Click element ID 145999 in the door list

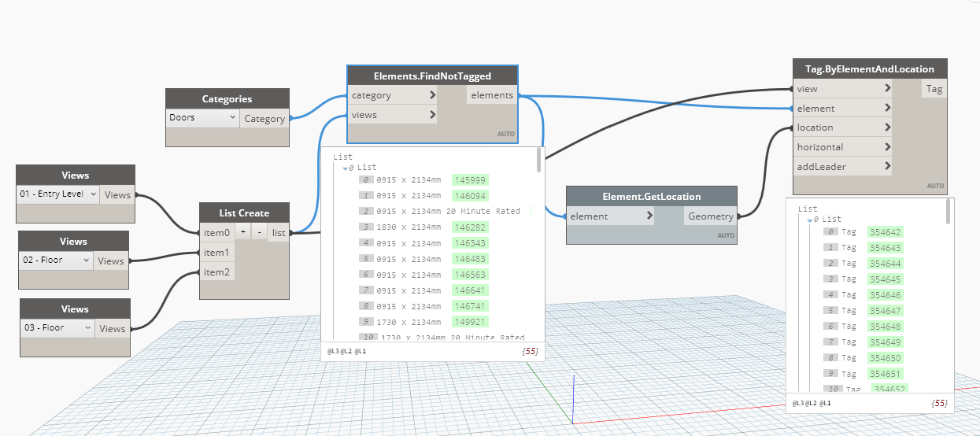coord(470,180)
